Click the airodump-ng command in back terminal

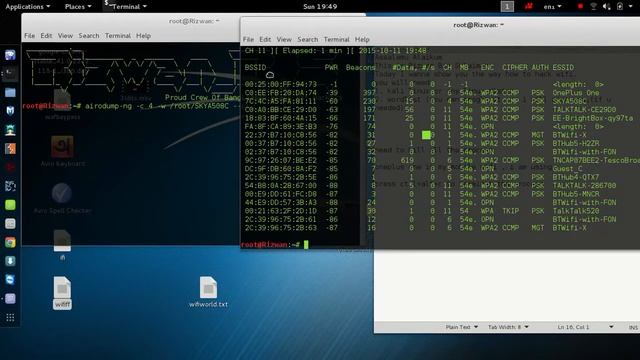click(x=163, y=106)
